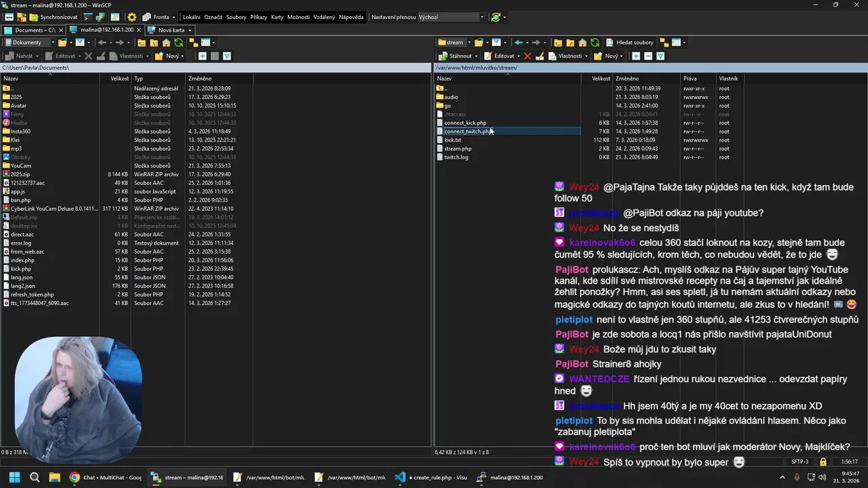Open the Soubory menu
Image resolution: width=868 pixels, height=488 pixels.
(236, 17)
